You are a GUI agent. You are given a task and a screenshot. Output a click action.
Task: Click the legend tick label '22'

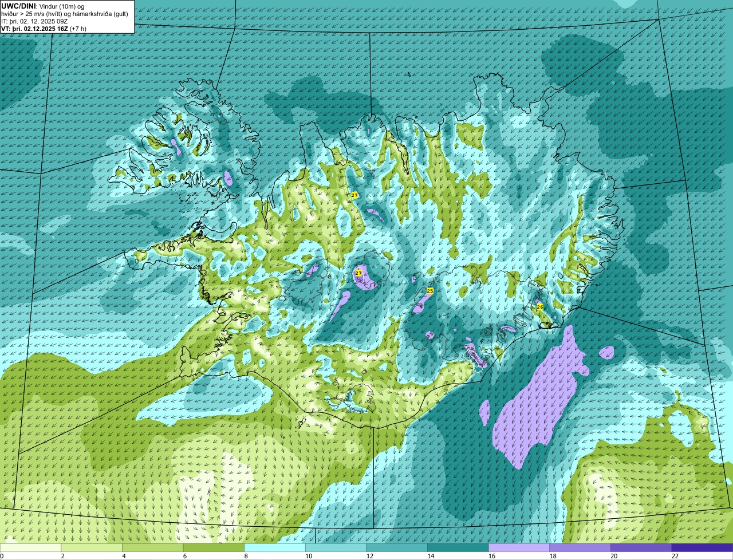coord(675,556)
